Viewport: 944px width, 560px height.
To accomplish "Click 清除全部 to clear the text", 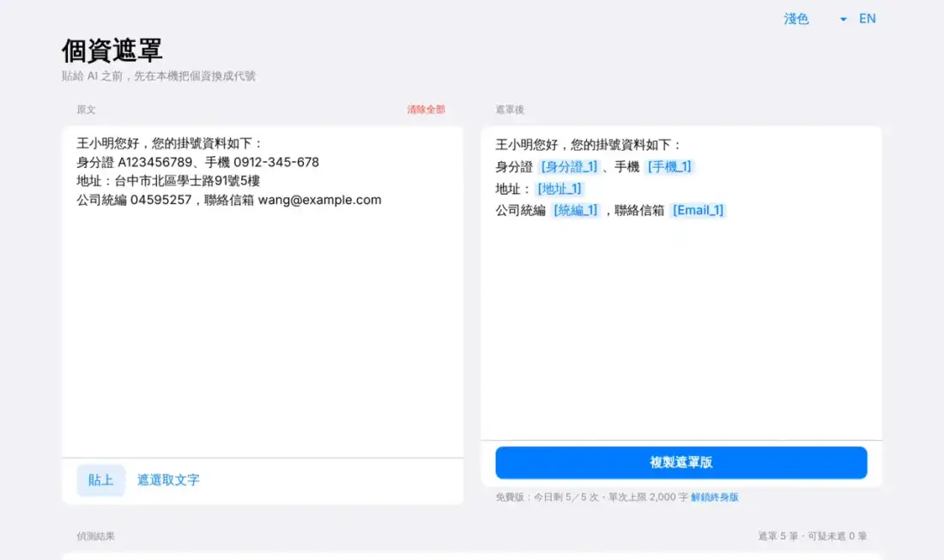I will click(x=426, y=110).
